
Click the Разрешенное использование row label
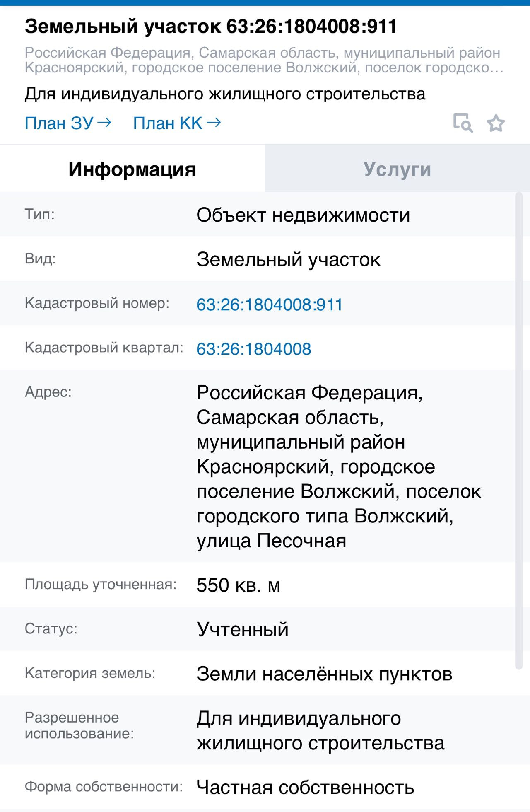click(79, 725)
